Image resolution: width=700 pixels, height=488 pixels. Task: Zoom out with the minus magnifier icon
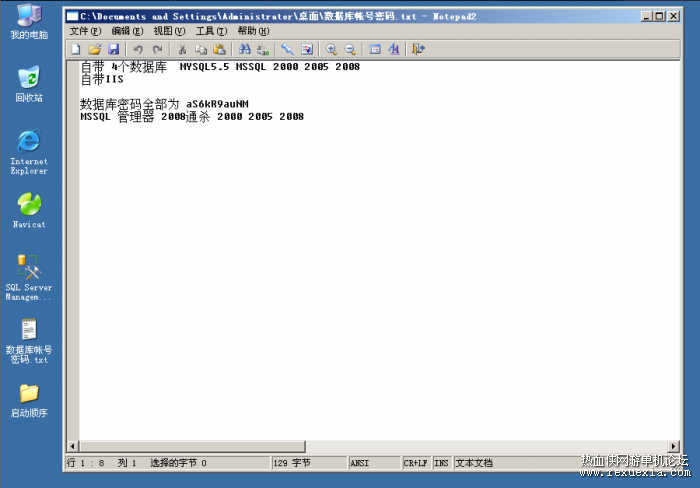coord(350,49)
